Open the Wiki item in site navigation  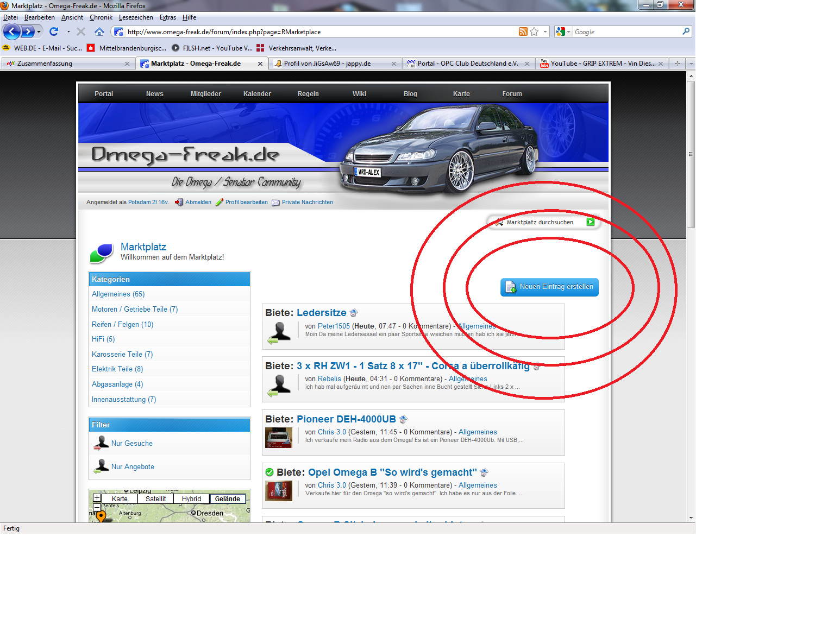click(359, 94)
